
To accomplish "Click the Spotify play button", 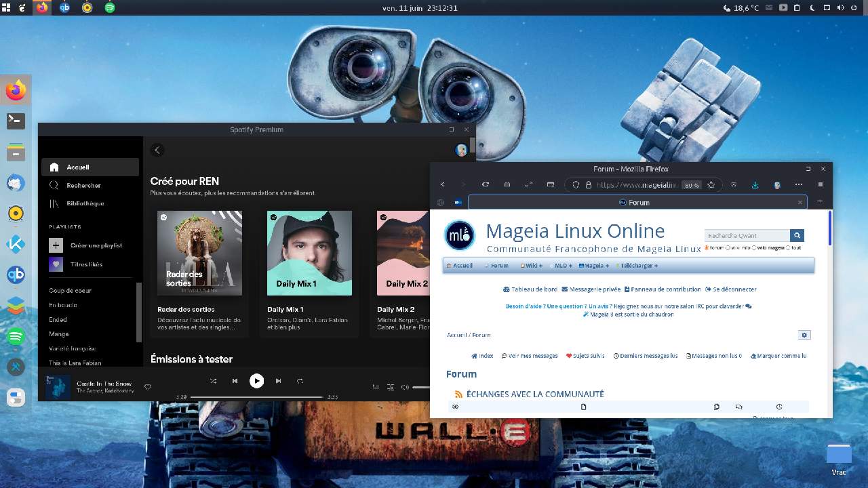I will [256, 381].
